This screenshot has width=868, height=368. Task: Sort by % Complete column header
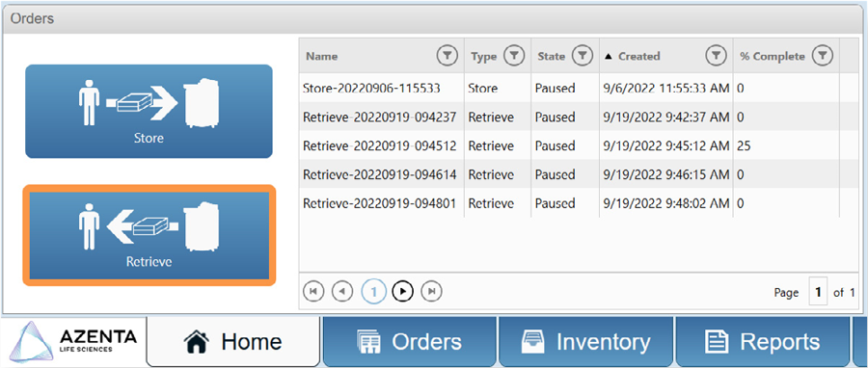click(773, 57)
